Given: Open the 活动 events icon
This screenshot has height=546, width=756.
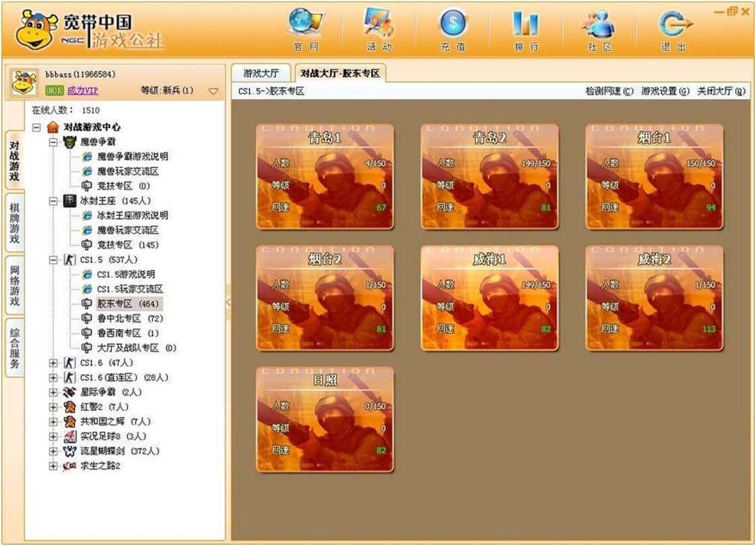Looking at the screenshot, I should [x=379, y=23].
